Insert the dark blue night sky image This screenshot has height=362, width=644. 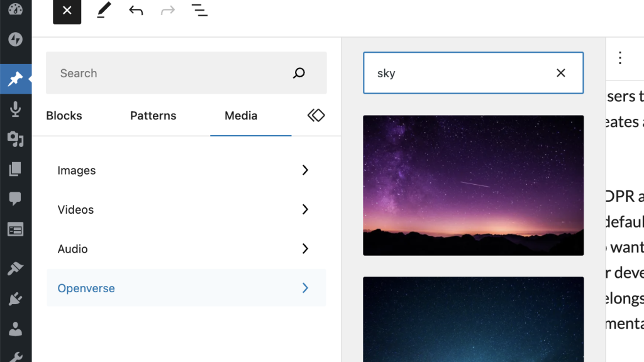tap(473, 319)
